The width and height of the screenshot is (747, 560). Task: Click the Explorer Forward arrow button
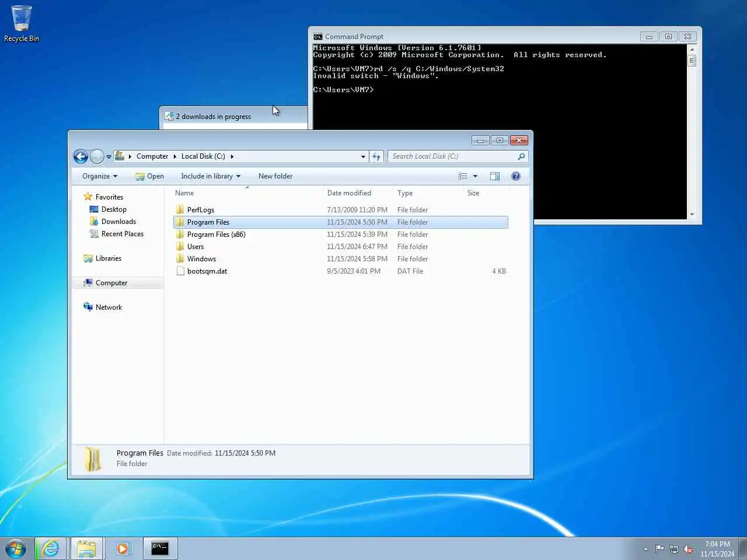point(97,156)
